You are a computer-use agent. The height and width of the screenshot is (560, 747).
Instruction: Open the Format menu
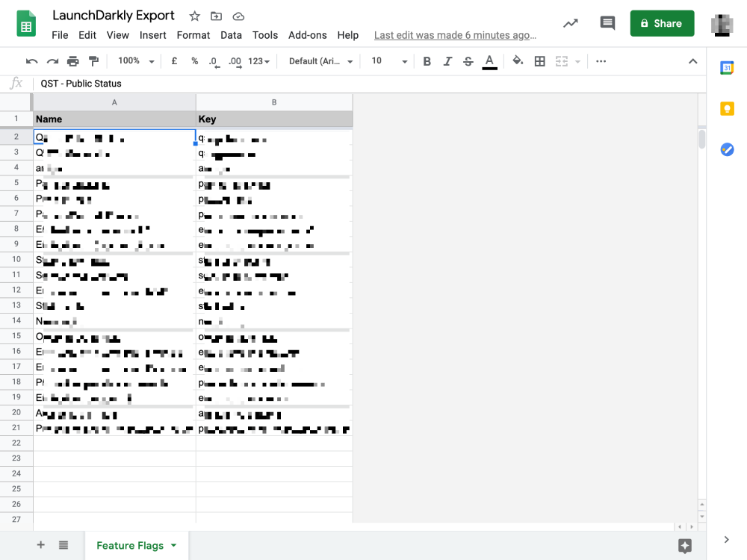click(193, 35)
